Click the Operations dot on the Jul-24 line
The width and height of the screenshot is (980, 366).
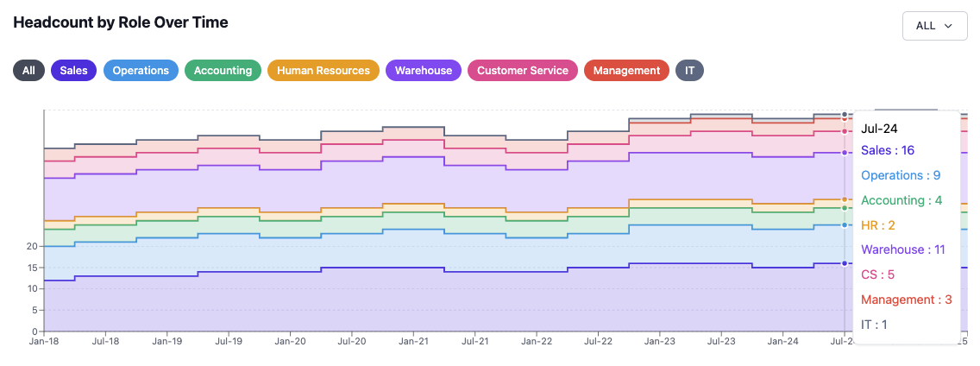[x=845, y=224]
